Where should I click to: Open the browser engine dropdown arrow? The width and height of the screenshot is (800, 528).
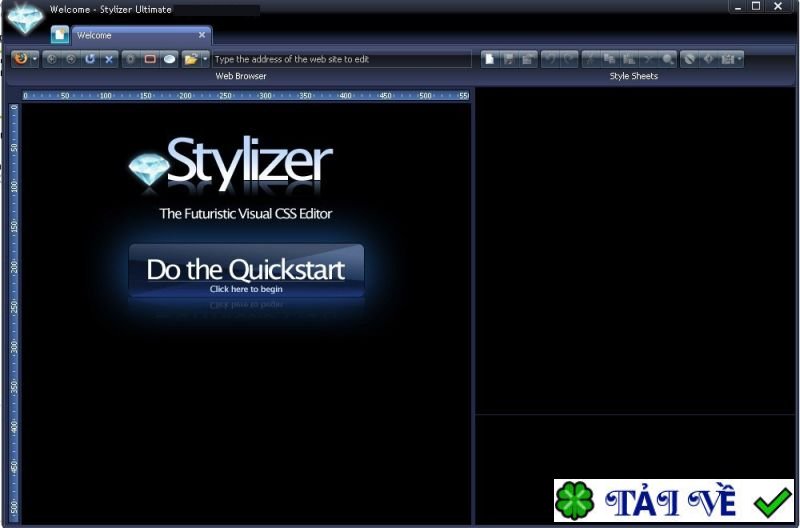pos(34,59)
